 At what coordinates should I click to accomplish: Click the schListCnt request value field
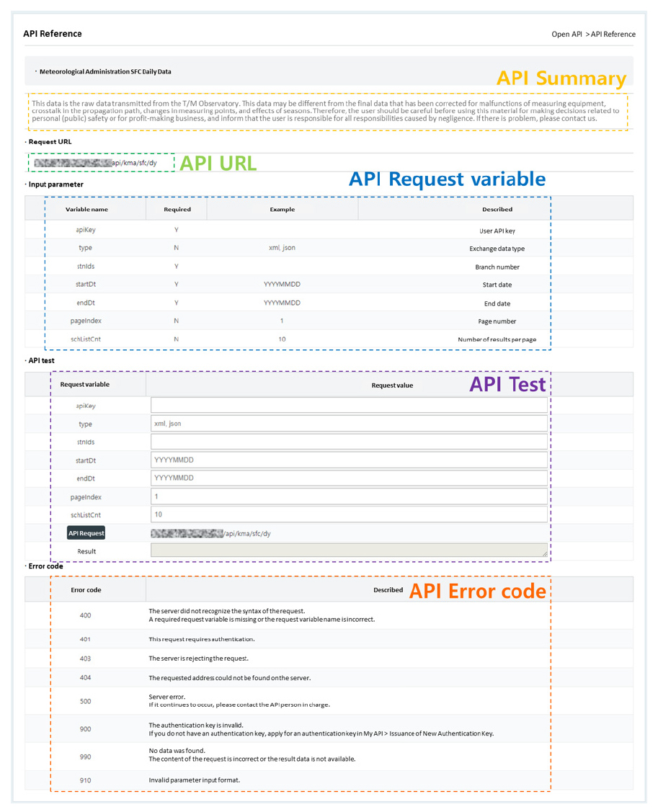click(349, 514)
